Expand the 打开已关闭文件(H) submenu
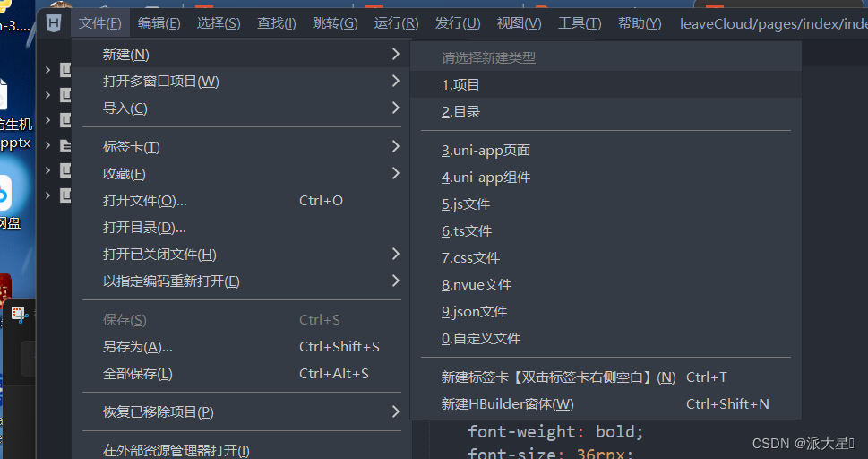 point(242,255)
